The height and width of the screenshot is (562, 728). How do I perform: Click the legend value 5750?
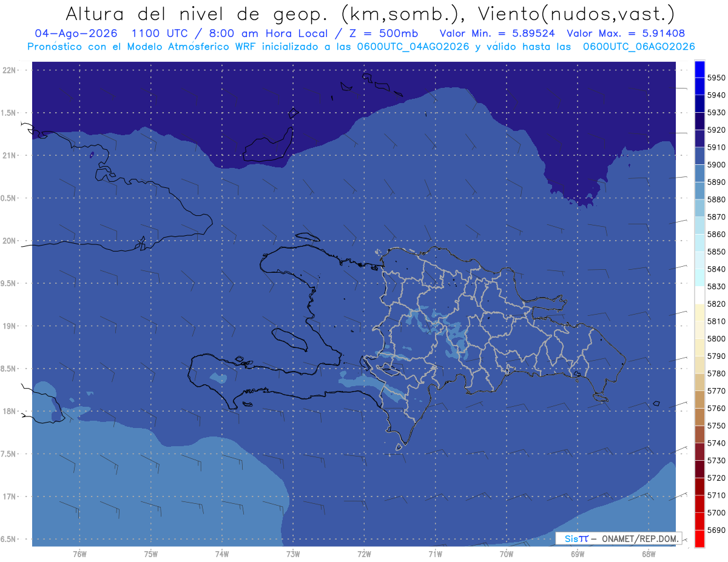pos(716,426)
